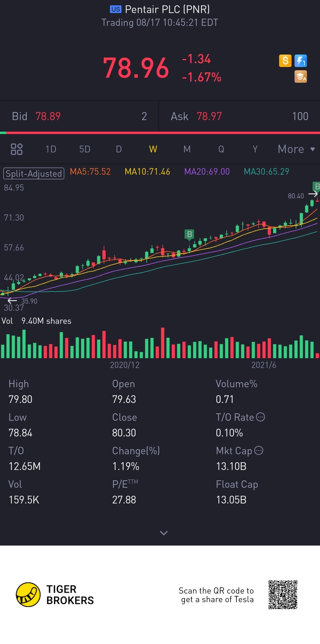Tap the stacked coins badge icon
This screenshot has height=644, width=320.
tap(301, 76)
